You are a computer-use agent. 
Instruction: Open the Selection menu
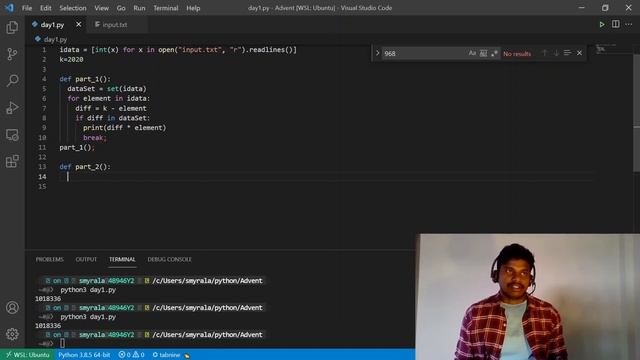[x=73, y=8]
